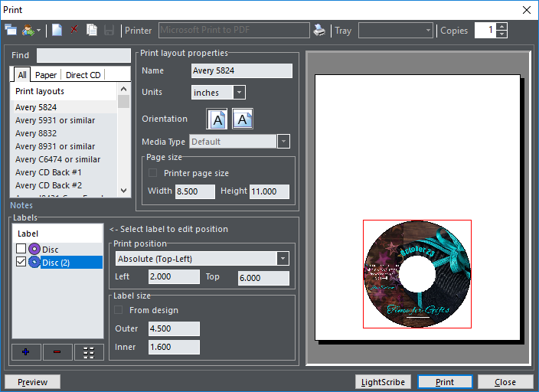
Task: Open the Notes link
Action: tap(21, 205)
